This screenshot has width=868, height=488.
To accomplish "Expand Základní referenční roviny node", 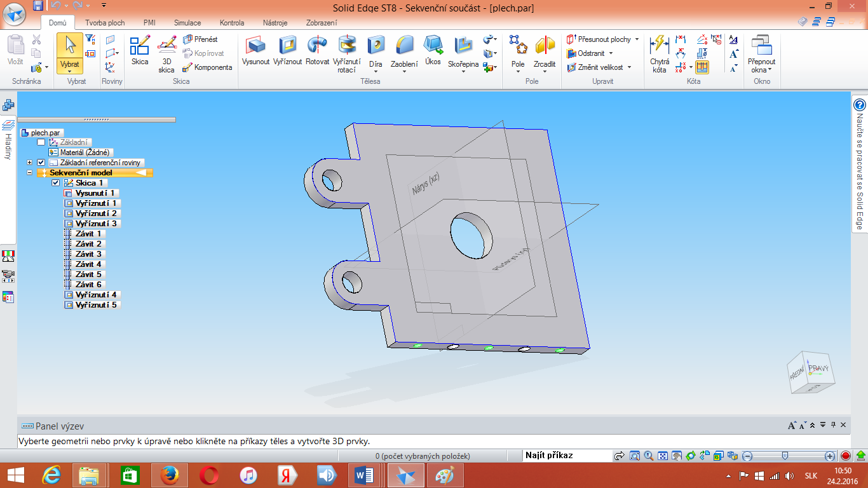I will point(30,163).
